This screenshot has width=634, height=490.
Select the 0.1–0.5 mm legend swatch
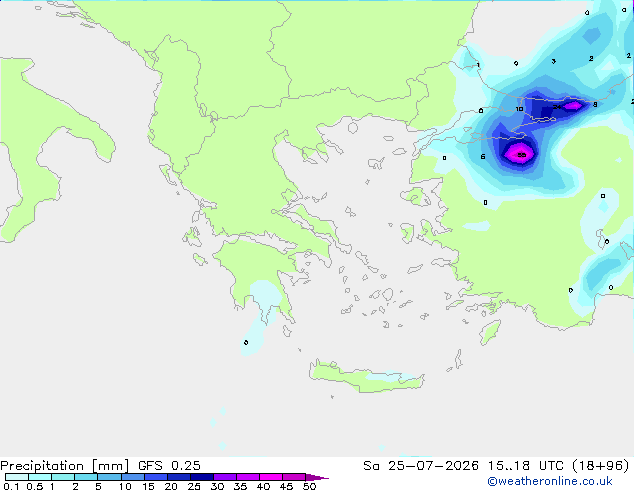tap(17, 477)
